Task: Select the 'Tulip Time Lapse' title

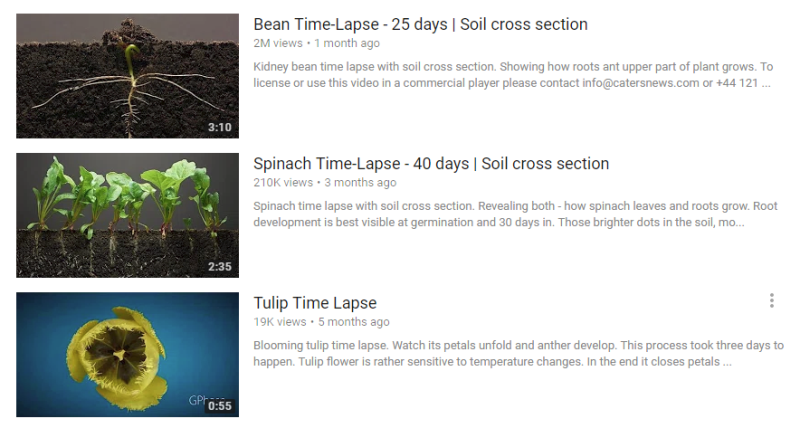Action: 315,303
